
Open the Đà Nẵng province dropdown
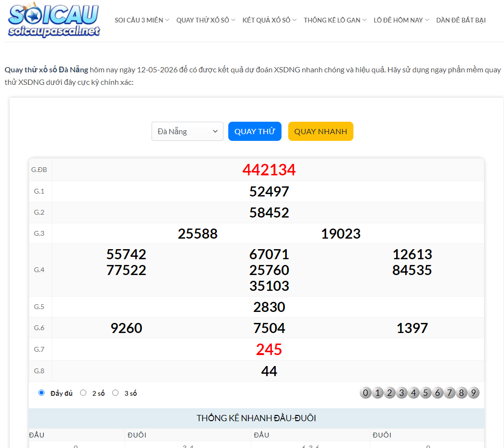point(188,131)
